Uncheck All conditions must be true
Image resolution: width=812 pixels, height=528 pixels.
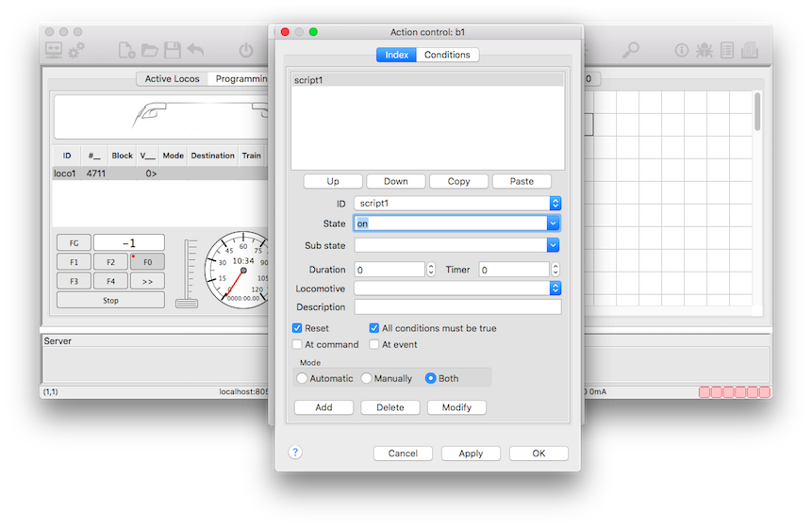[x=374, y=328]
